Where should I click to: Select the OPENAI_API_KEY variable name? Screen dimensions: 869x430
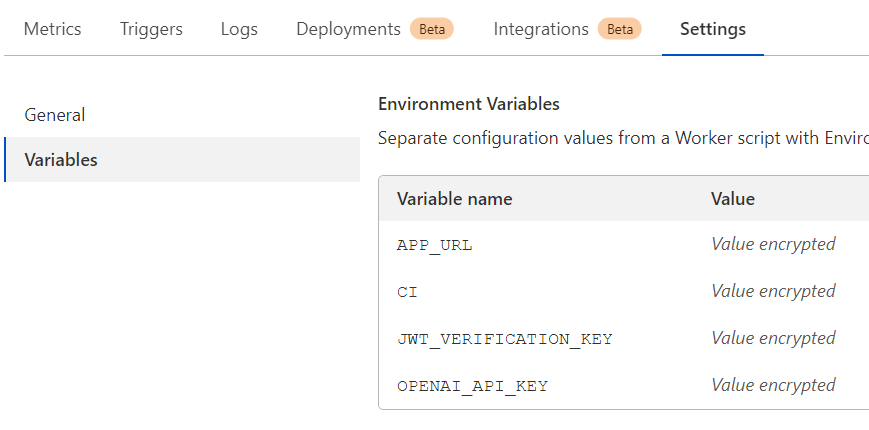click(472, 386)
